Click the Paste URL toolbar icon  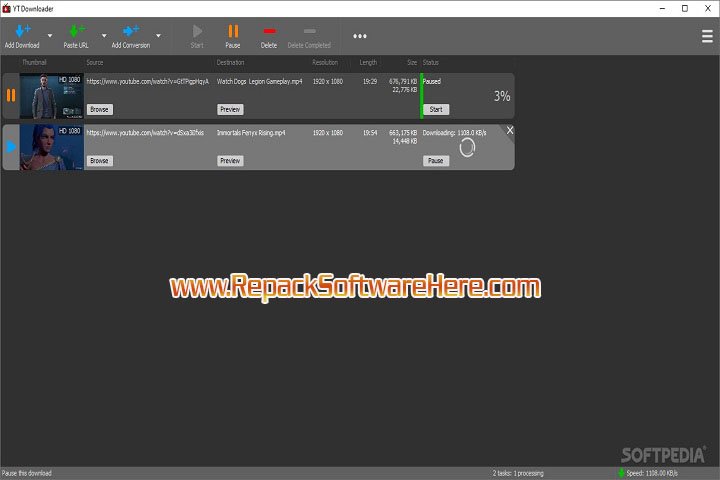77,31
